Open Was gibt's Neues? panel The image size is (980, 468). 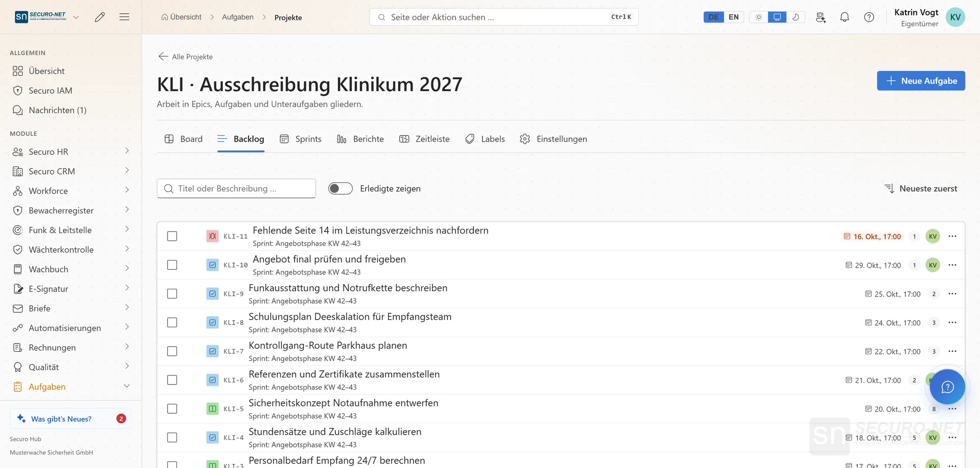(x=71, y=418)
